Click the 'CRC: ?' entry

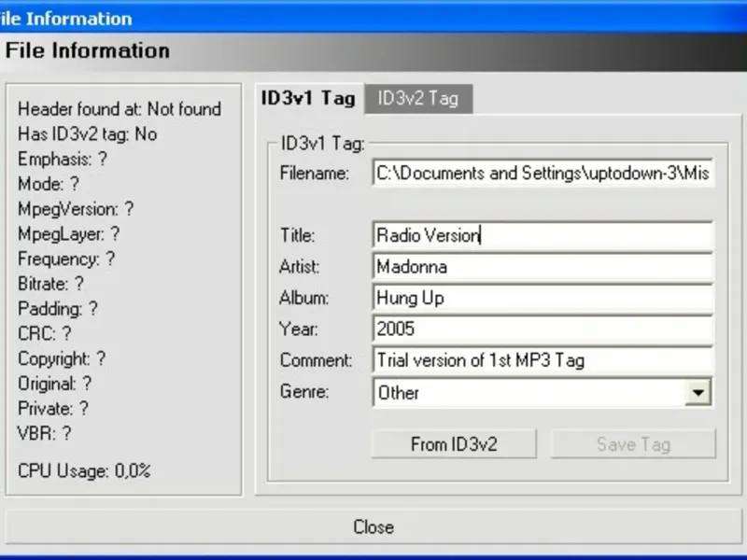coord(45,333)
